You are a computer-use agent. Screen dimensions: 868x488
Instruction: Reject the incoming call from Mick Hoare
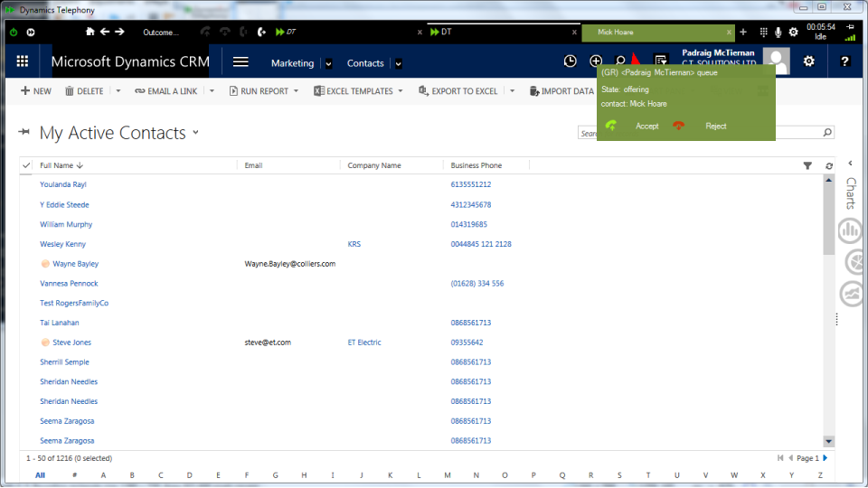[716, 127]
